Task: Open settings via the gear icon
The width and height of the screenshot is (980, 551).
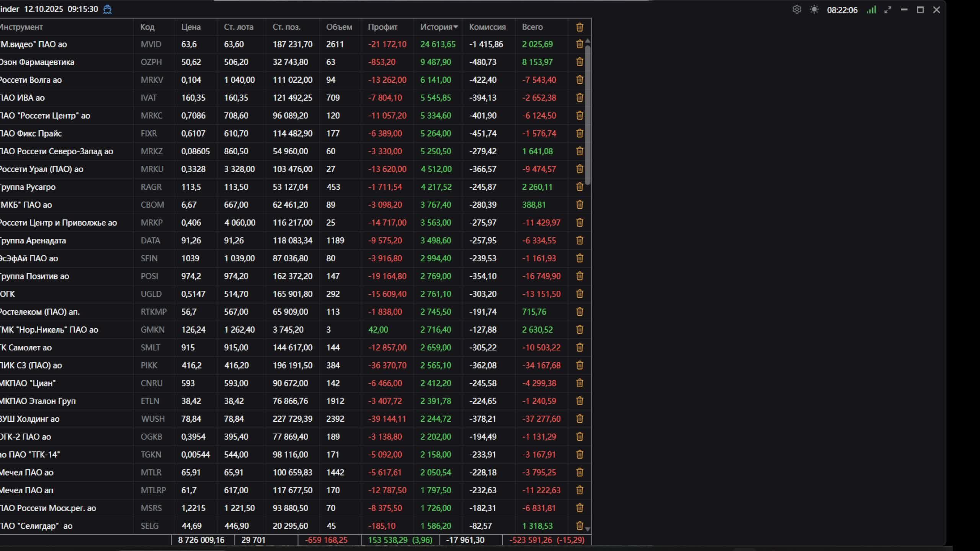Action: tap(797, 10)
